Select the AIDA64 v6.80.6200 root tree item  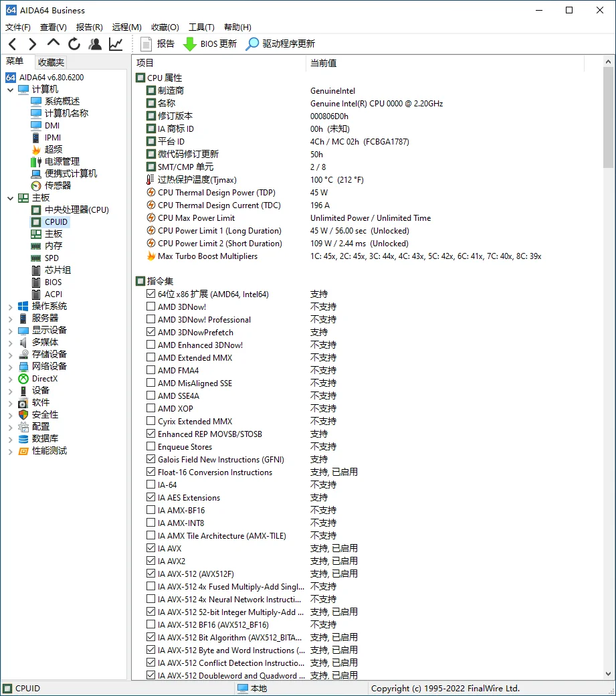coord(45,78)
